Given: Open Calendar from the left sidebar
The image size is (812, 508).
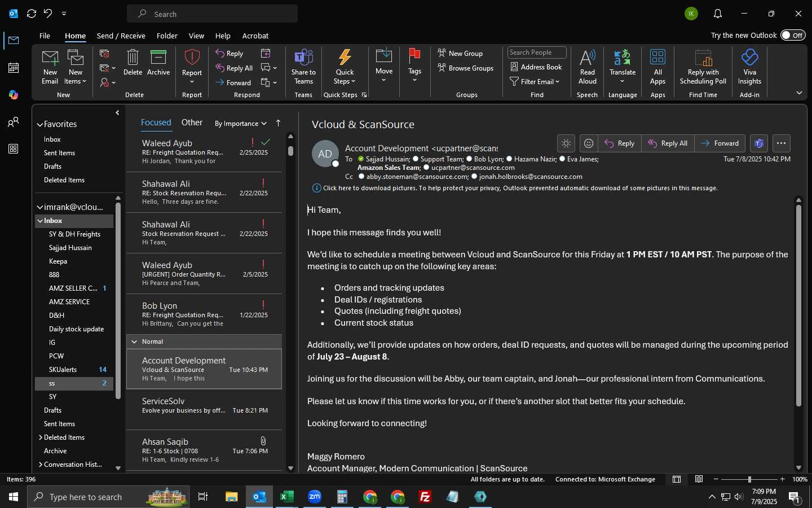Looking at the screenshot, I should click(14, 68).
